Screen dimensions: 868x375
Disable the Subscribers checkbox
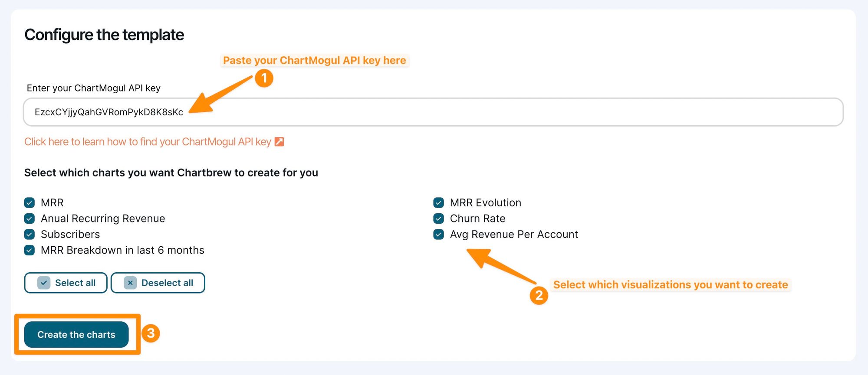click(x=29, y=234)
